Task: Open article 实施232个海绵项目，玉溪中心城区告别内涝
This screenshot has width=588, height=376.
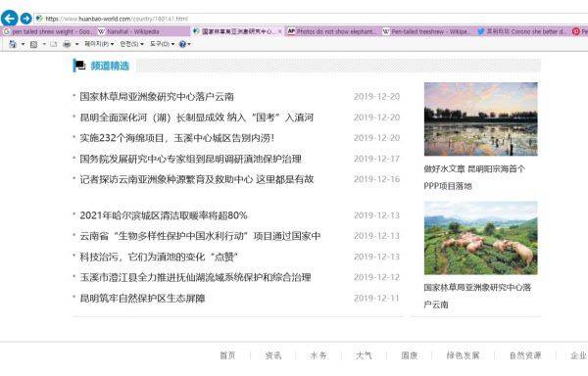Action: tap(176, 138)
